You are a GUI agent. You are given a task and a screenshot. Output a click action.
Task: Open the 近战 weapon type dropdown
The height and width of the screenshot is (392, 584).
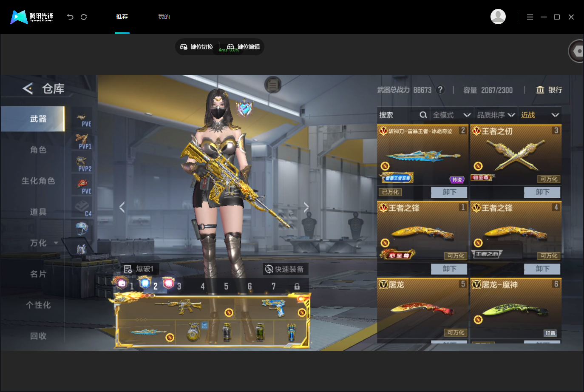[x=540, y=115]
